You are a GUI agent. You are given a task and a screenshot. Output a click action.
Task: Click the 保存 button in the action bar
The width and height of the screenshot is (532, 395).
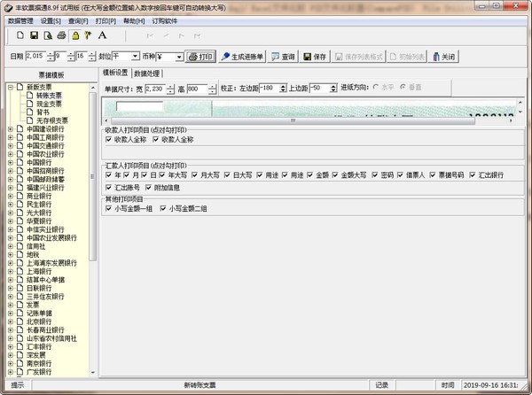point(315,57)
